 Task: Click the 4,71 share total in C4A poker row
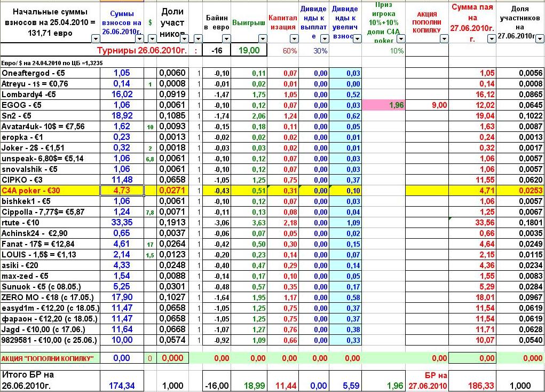472,191
